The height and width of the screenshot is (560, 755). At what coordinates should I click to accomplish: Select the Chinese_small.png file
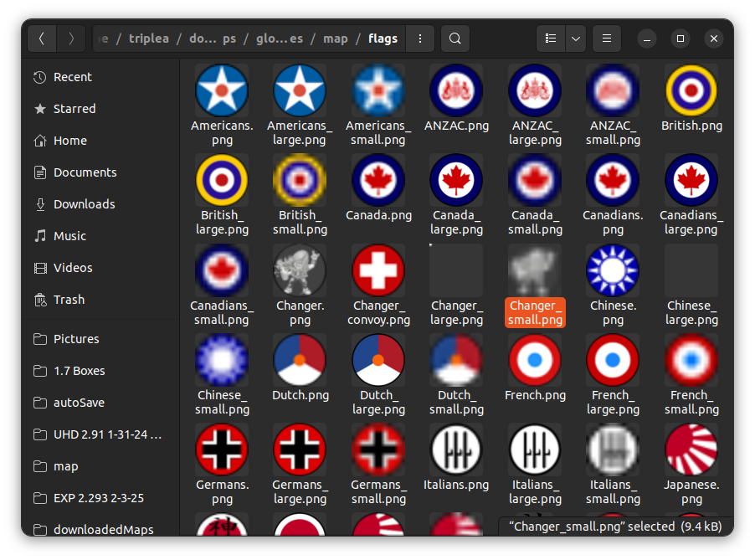click(x=222, y=360)
